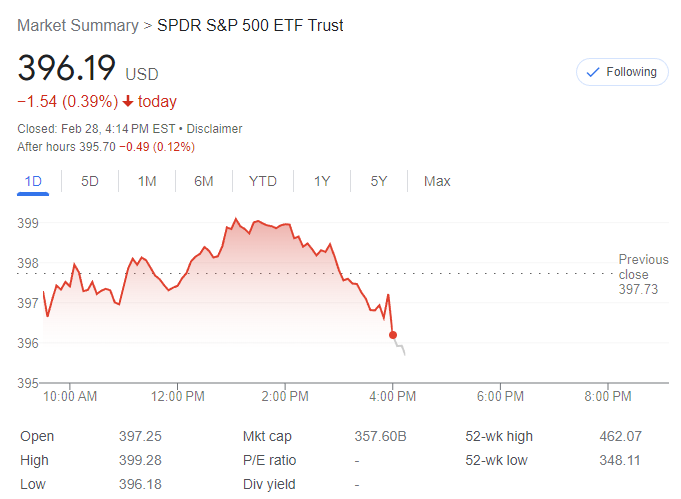Switch to the 5D chart tab

[90, 181]
